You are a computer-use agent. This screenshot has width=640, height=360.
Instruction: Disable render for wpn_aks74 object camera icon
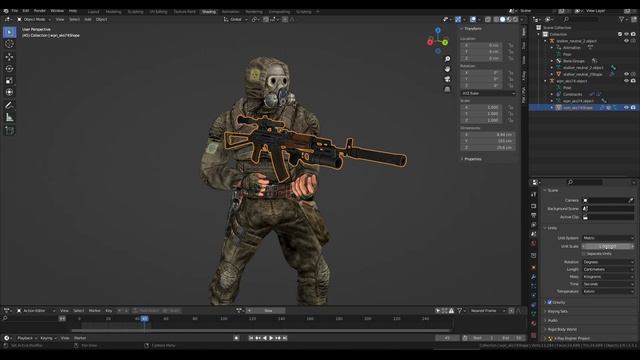click(x=633, y=81)
